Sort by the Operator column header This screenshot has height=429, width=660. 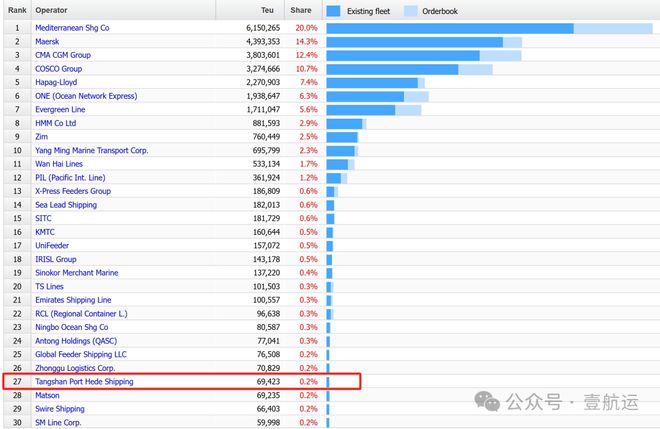tap(52, 9)
